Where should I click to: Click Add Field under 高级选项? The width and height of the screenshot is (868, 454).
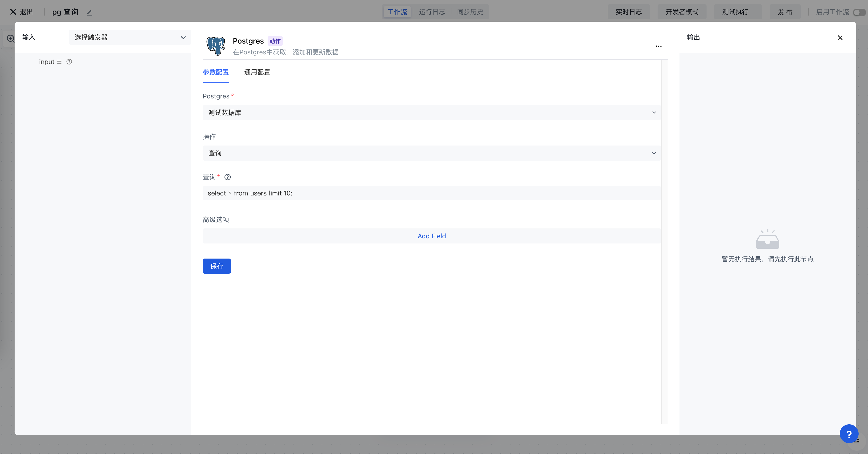[x=431, y=236]
